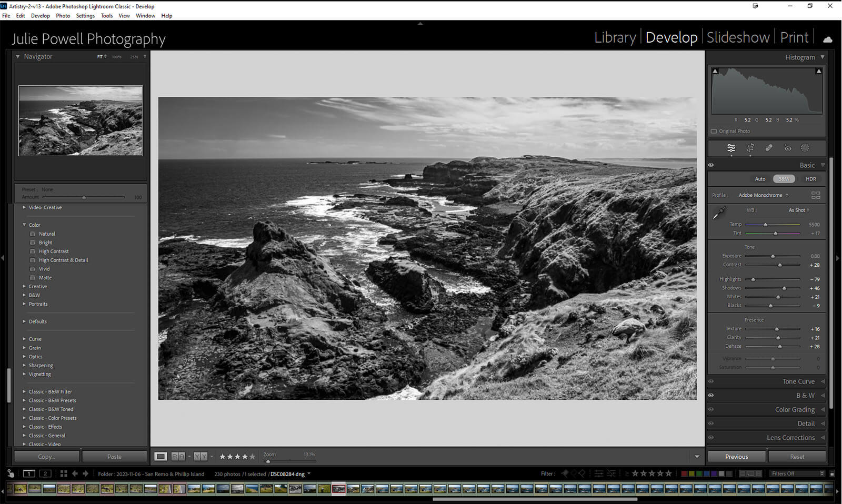Toggle the Original Photo checkbox
842x504 pixels.
(x=714, y=132)
